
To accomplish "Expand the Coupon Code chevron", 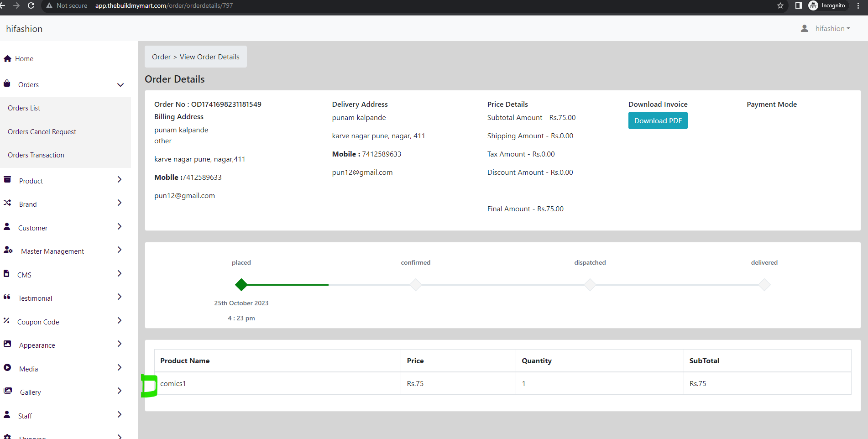I will (x=120, y=320).
